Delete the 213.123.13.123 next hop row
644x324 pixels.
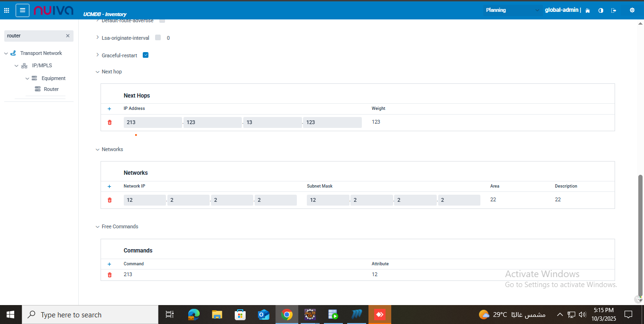click(110, 122)
